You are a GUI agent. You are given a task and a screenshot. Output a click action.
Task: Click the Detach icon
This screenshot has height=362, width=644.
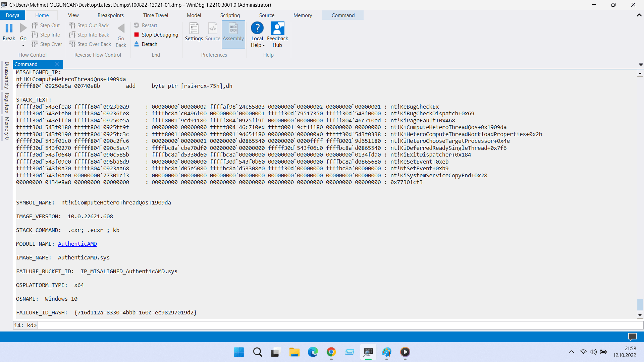pyautogui.click(x=137, y=44)
